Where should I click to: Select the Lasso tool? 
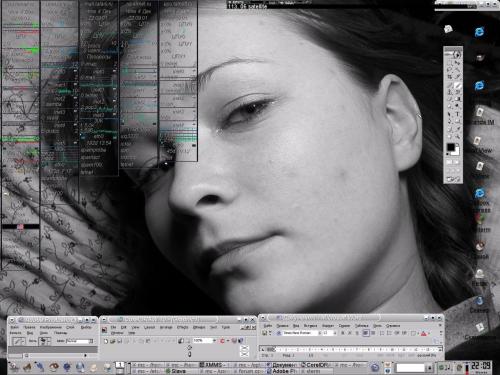click(x=449, y=70)
